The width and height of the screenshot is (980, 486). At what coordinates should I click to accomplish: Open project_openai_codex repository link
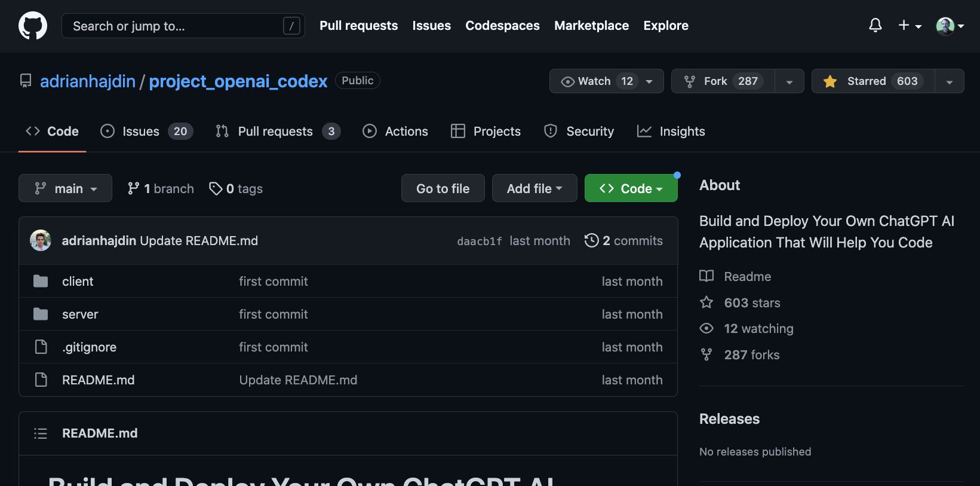point(238,81)
